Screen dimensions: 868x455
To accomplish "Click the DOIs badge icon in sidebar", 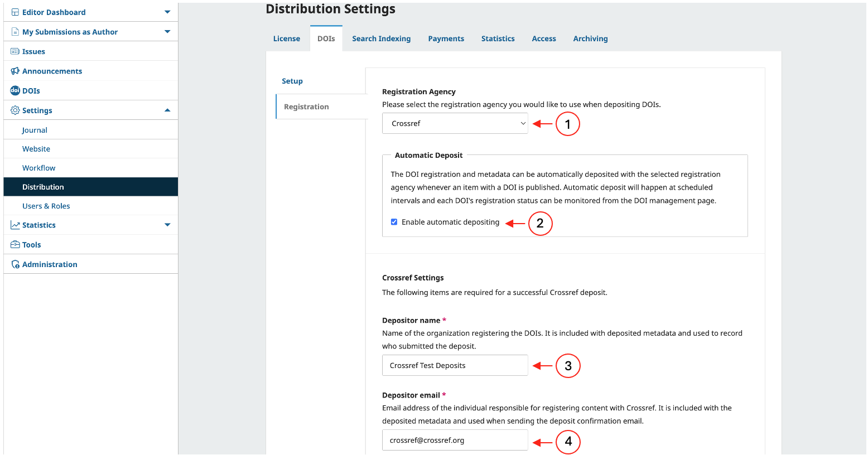I will point(15,90).
